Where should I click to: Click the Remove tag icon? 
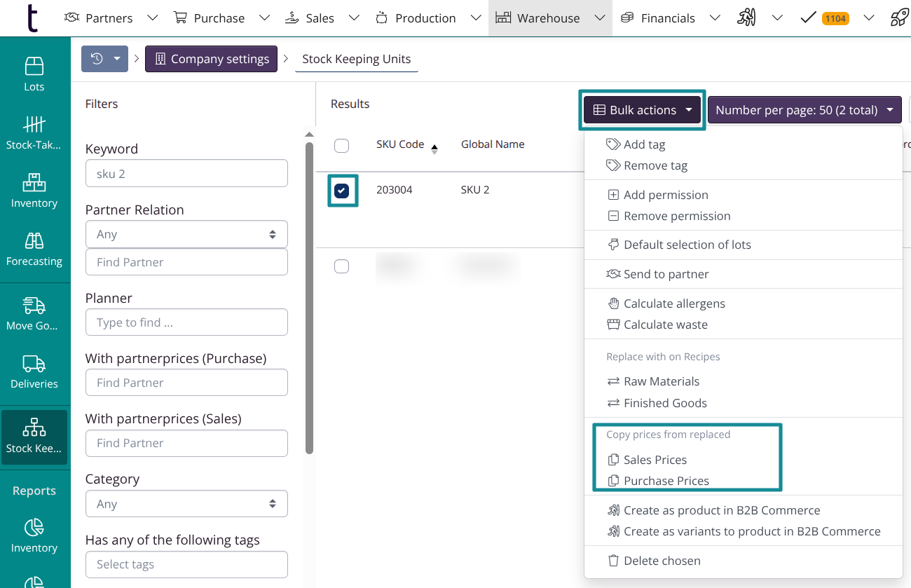tap(613, 165)
